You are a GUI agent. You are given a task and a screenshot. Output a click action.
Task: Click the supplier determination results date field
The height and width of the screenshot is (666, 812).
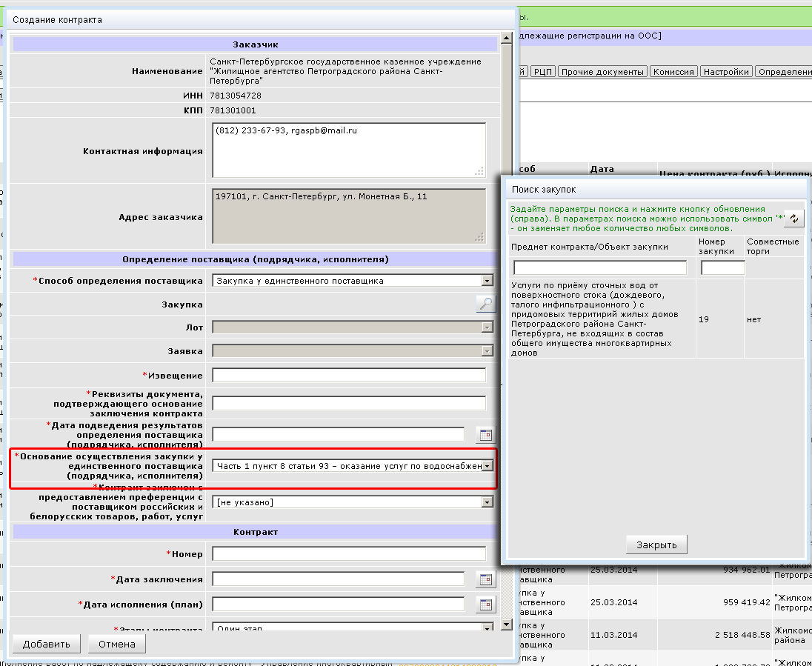(x=338, y=435)
